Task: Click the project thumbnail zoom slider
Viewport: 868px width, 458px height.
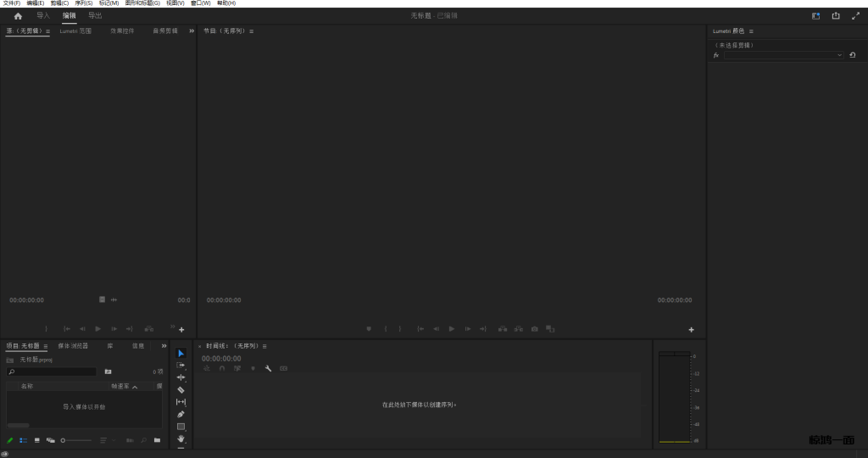Action: tap(75, 440)
